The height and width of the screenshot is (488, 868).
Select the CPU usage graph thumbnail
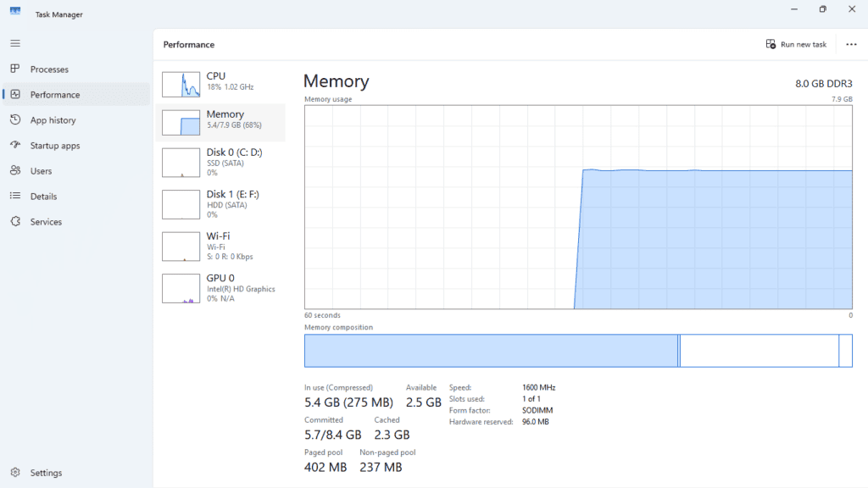click(181, 84)
